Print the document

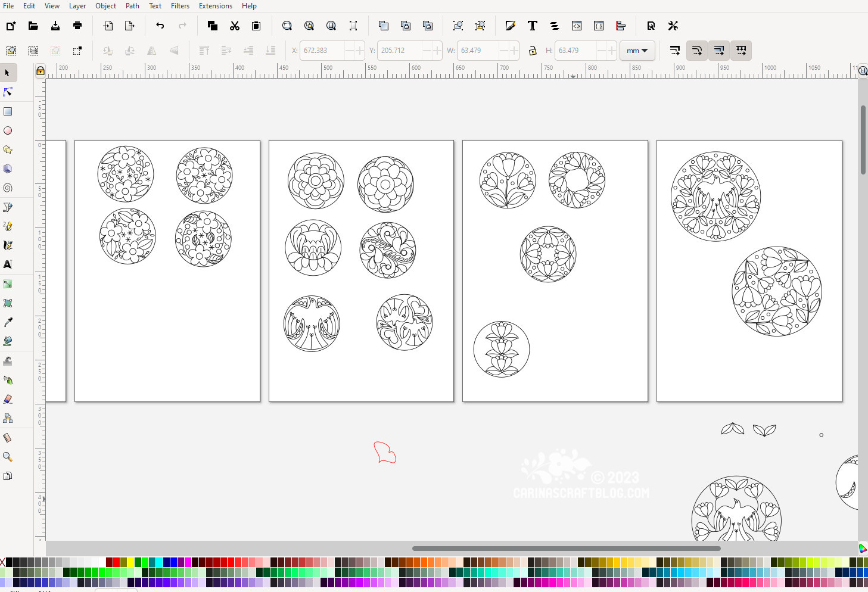click(77, 26)
